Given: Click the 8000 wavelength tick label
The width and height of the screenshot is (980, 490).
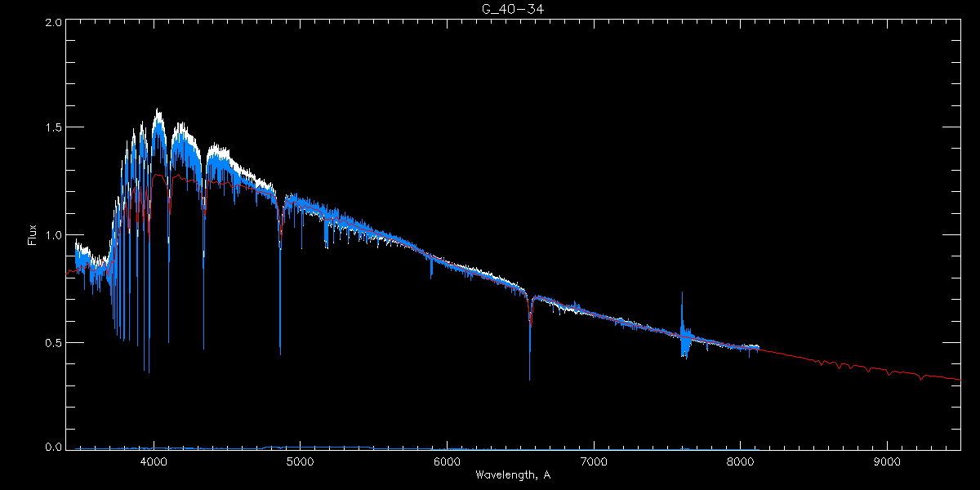Looking at the screenshot, I should (741, 461).
